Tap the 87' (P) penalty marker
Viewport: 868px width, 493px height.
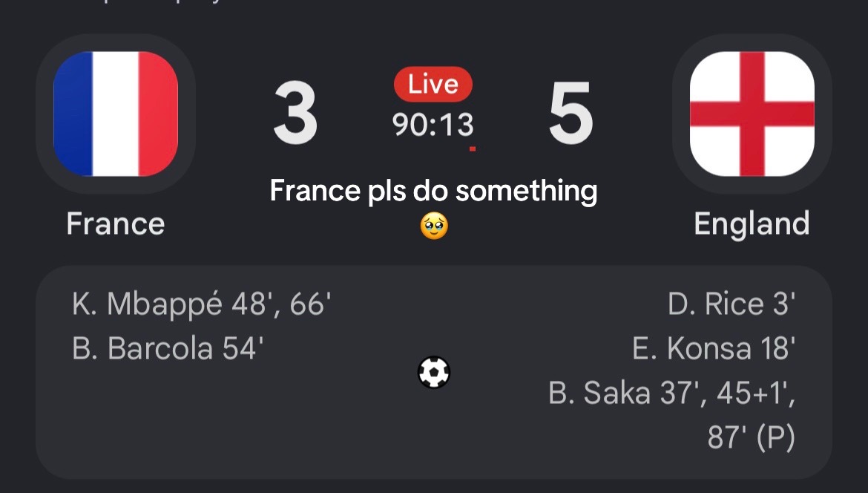(752, 437)
